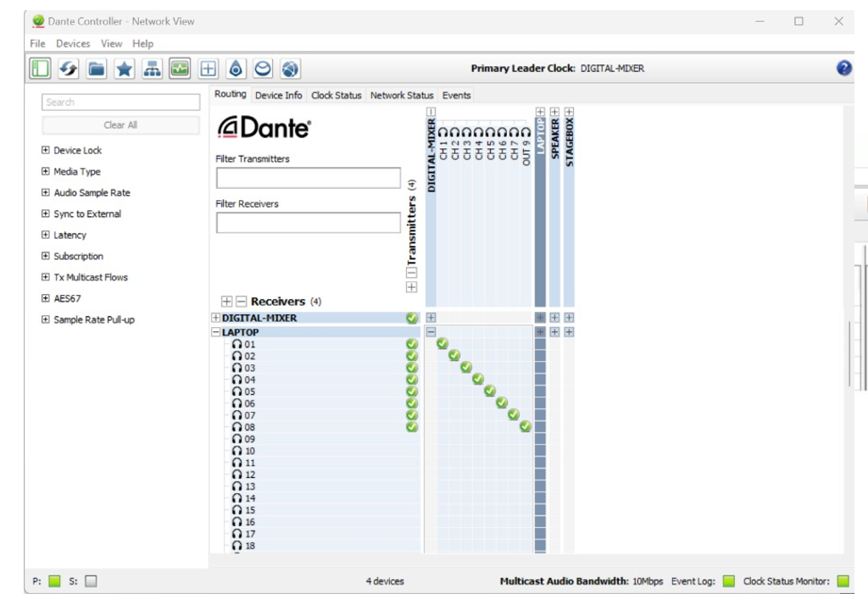
Task: Collapse all receivers with minus button
Action: (x=241, y=301)
